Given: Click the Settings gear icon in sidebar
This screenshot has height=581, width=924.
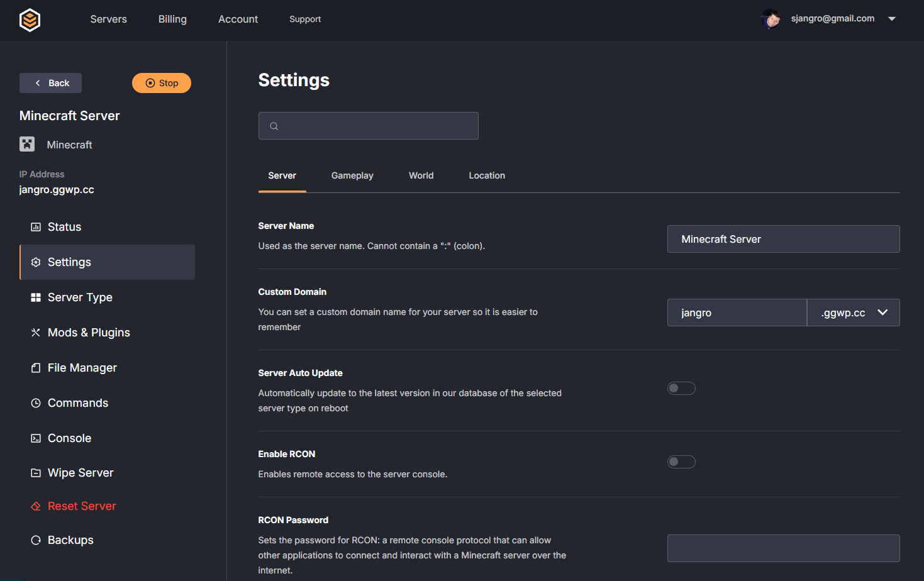Looking at the screenshot, I should click(x=36, y=262).
